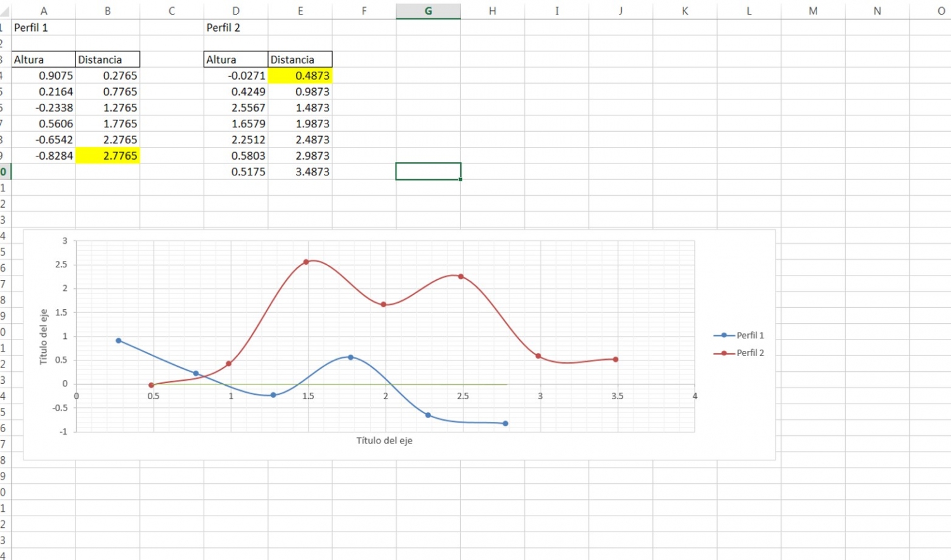Select 'Perfil 1' legend entry in chart
The image size is (951, 560).
[739, 335]
